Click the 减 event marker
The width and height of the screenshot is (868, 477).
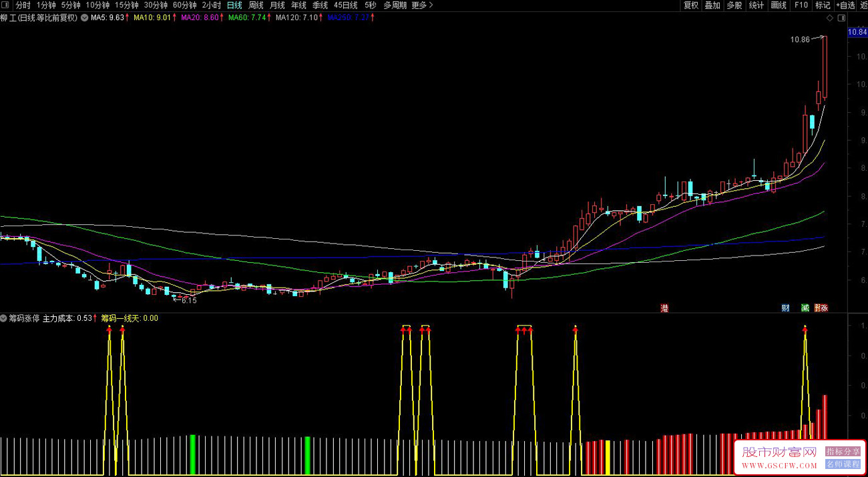[x=805, y=308]
